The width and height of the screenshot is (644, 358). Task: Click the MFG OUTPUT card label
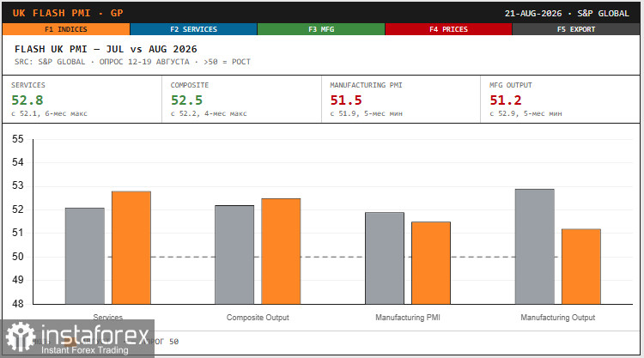(511, 85)
